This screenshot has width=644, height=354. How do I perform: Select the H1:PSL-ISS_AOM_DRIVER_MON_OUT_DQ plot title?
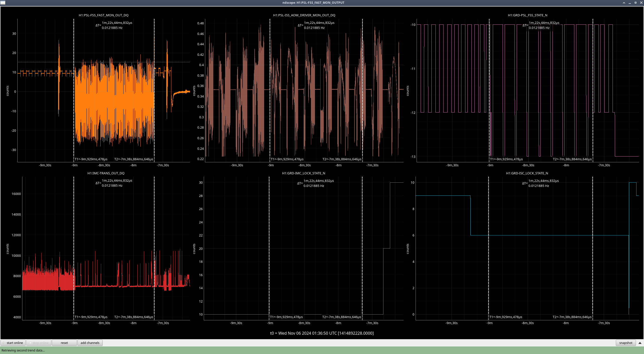(304, 15)
